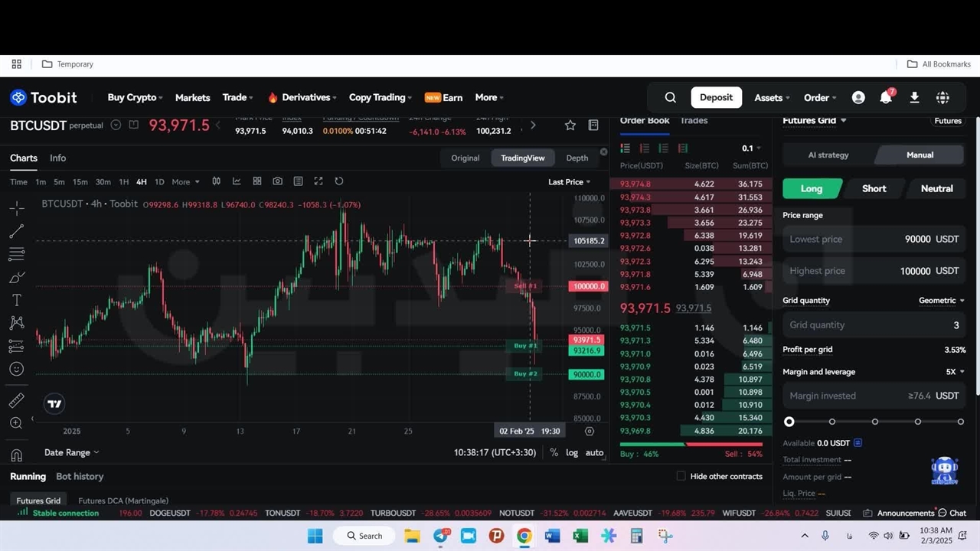
Task: Open the Bot history tab
Action: tap(80, 476)
